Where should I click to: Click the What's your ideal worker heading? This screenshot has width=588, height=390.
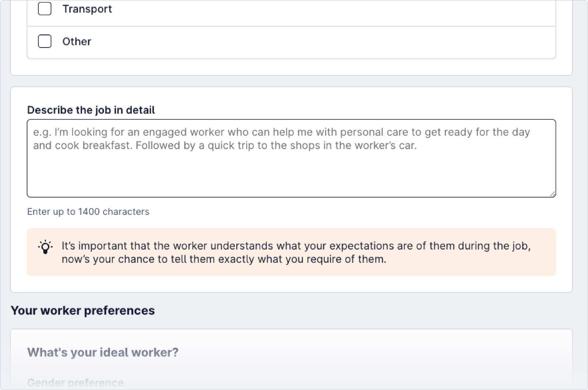[x=102, y=352]
